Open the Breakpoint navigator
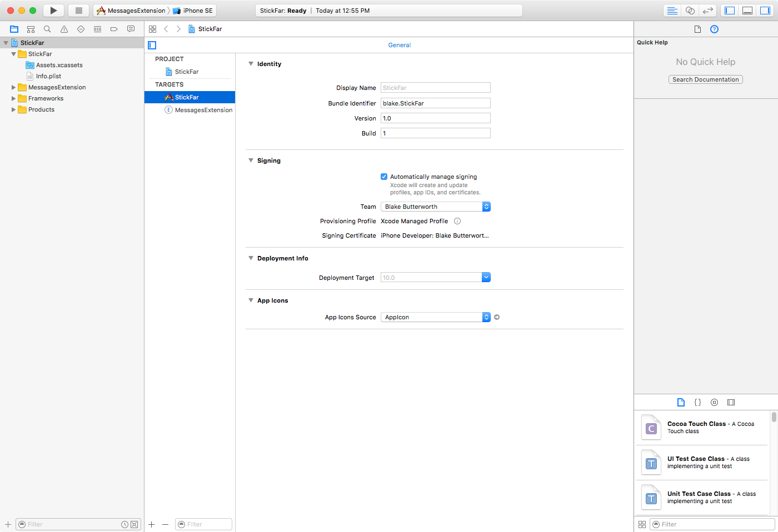Viewport: 778px width, 532px height. 114,29
